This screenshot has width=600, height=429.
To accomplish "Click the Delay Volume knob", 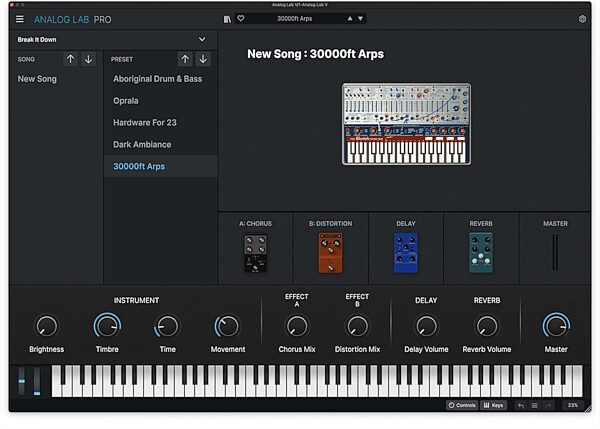I will pos(426,326).
